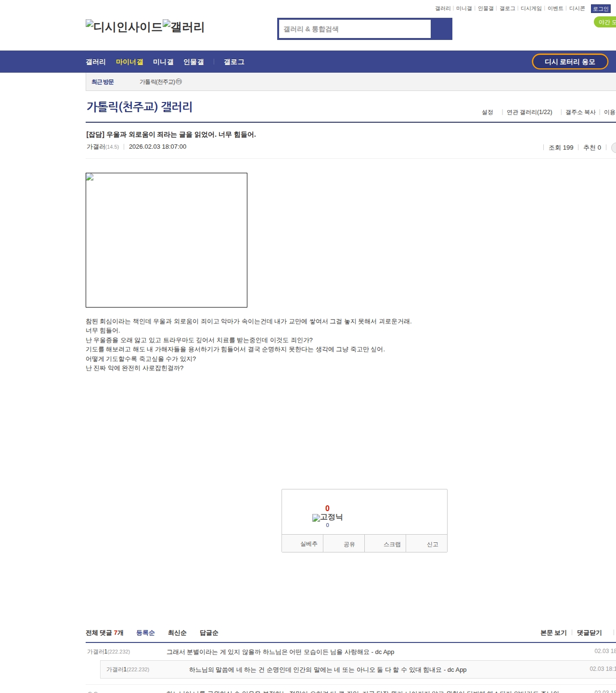Image resolution: width=616 pixels, height=693 pixels.
Task: Click the first comment's author 가갤러1(222.232)
Action: click(x=108, y=652)
